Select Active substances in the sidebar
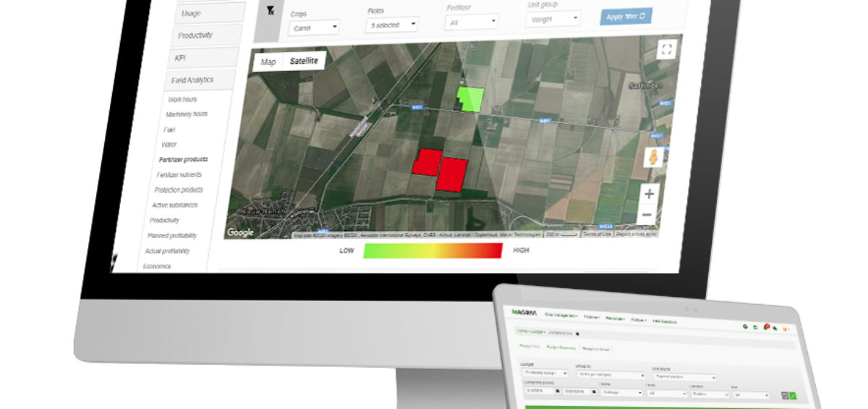868x409 pixels. pyautogui.click(x=175, y=205)
